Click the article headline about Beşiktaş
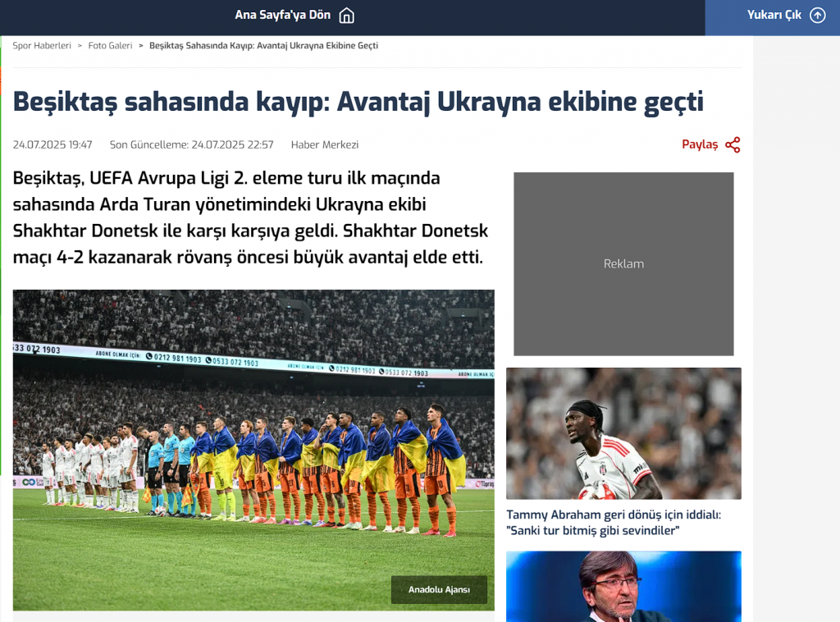Viewport: 840px width, 622px height. click(358, 102)
